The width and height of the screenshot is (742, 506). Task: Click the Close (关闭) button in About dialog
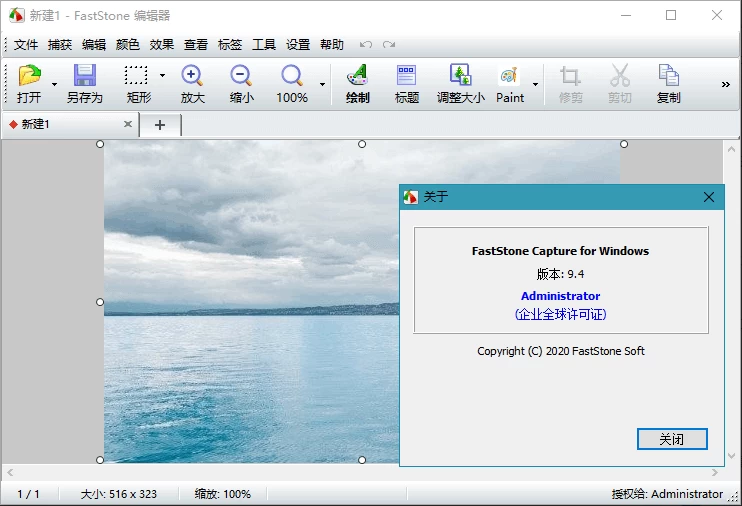(x=672, y=439)
